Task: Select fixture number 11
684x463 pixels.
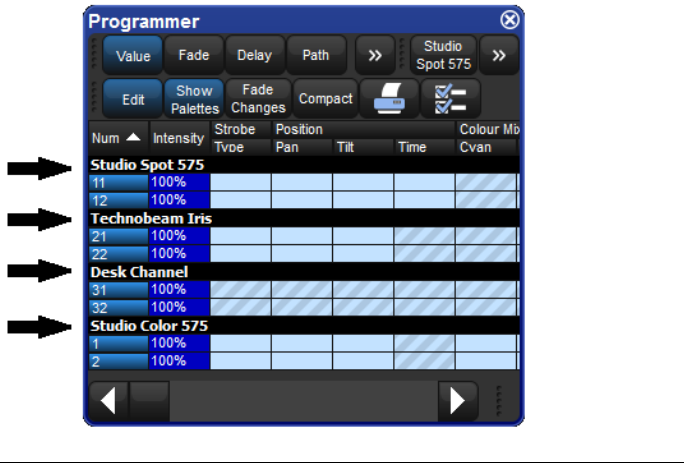Action: coord(119,182)
